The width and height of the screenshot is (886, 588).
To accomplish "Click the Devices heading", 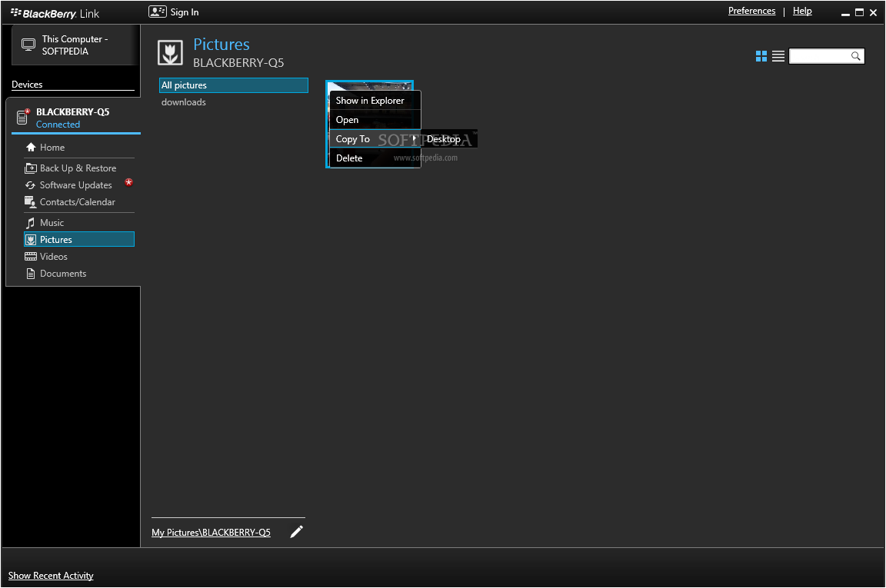I will tap(27, 84).
